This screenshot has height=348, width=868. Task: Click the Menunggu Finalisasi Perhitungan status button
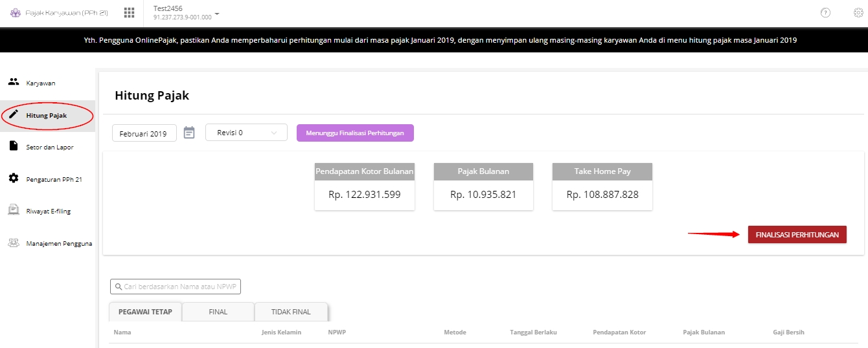coord(355,133)
